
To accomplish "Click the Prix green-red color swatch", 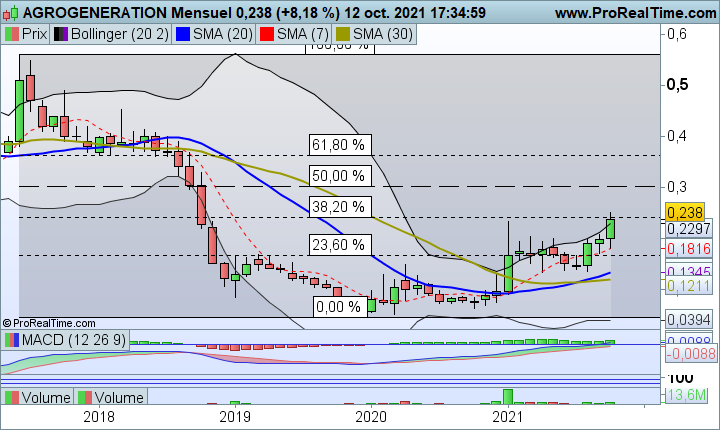I will tap(12, 34).
